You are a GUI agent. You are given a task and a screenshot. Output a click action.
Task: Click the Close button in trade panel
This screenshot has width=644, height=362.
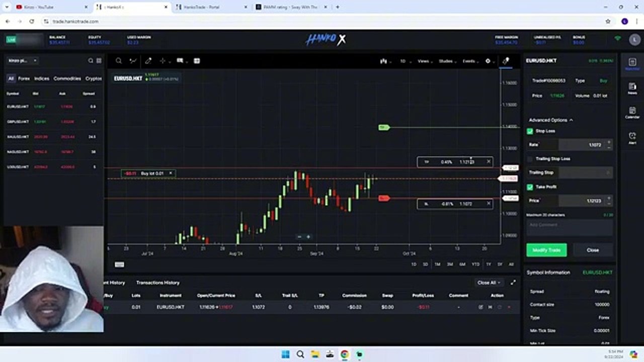[593, 250]
